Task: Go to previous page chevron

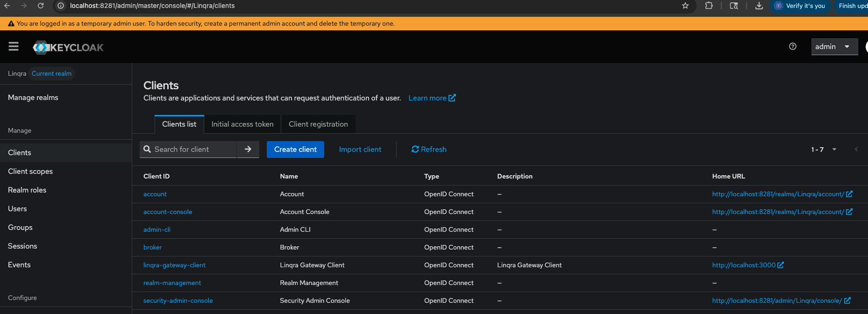Action: (x=856, y=149)
